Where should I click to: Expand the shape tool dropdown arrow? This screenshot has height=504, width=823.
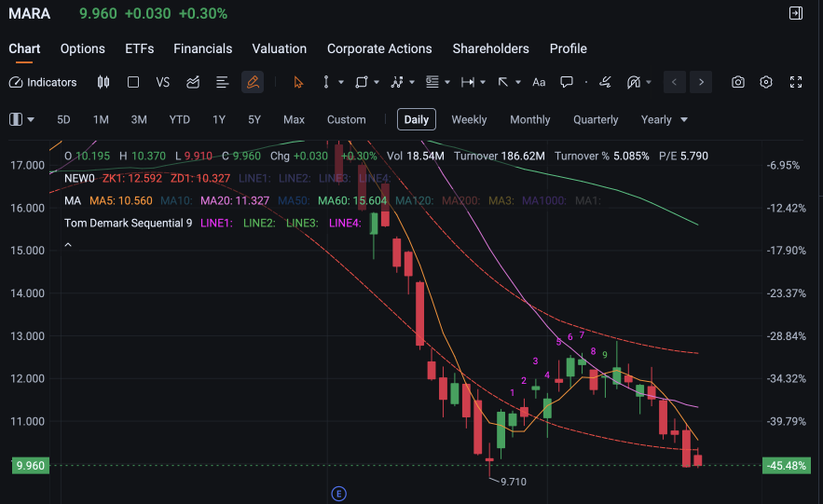click(x=377, y=82)
